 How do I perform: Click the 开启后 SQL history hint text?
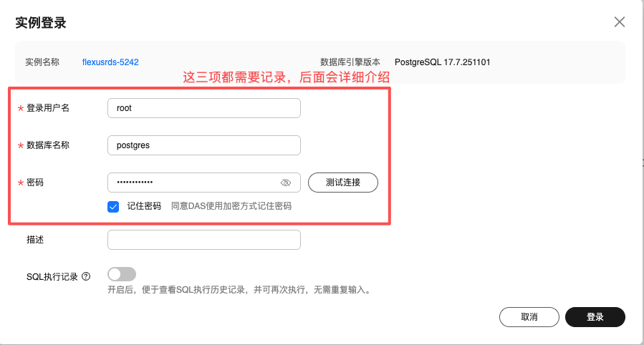click(240, 290)
